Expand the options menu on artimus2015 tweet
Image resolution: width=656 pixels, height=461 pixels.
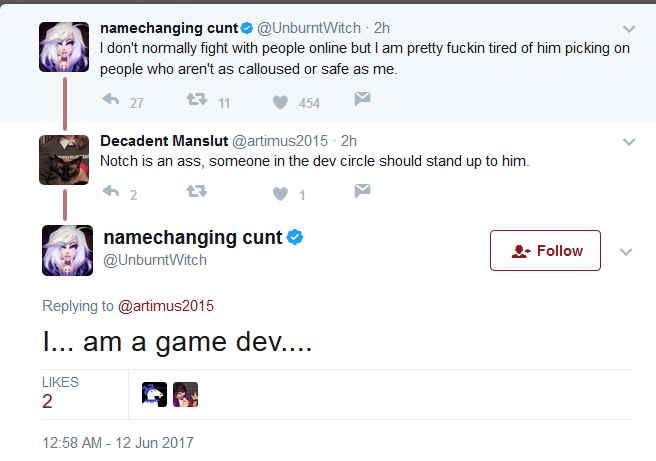[629, 142]
